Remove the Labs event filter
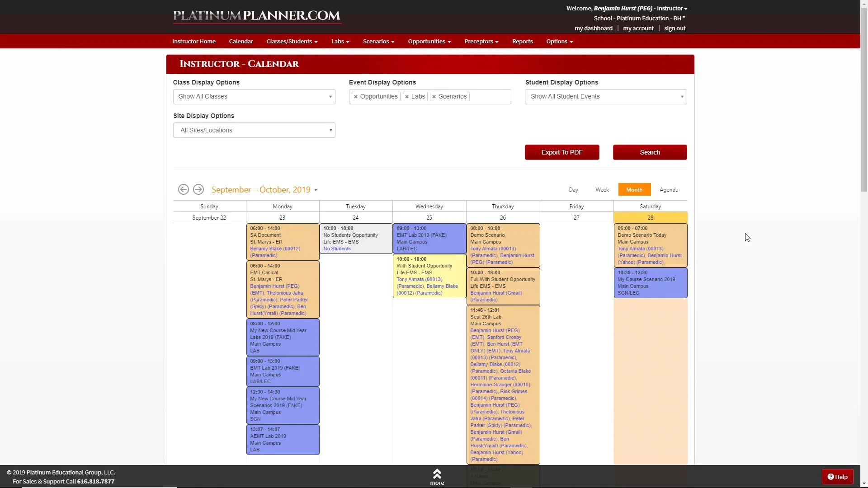 point(406,96)
